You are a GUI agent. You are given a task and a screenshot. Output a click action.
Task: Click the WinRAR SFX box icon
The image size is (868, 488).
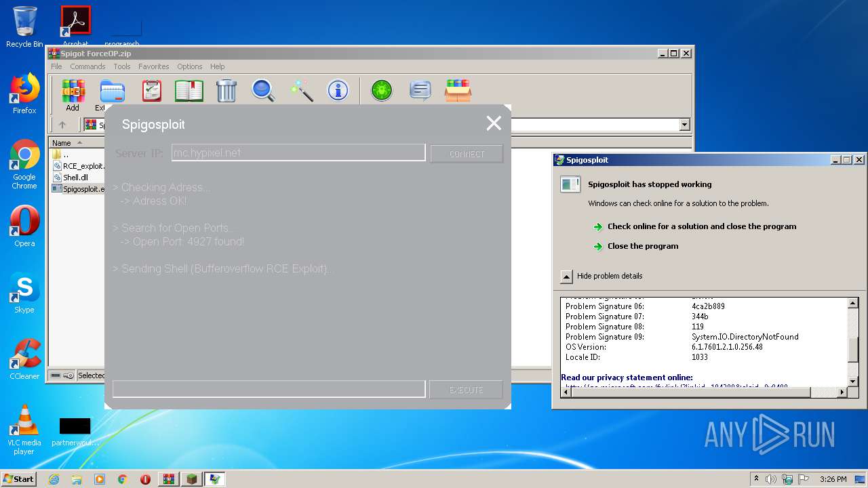point(458,90)
